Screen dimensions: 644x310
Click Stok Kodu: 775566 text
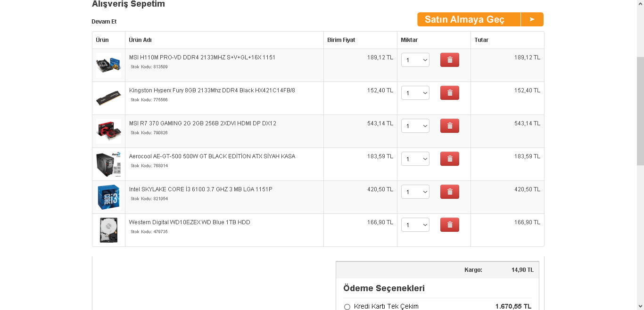pyautogui.click(x=149, y=100)
